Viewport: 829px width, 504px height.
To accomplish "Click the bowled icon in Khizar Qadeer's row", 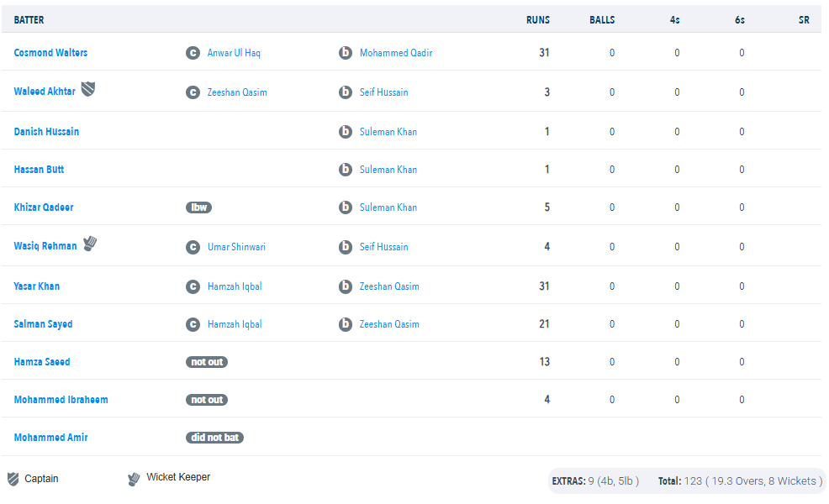I will pos(346,207).
